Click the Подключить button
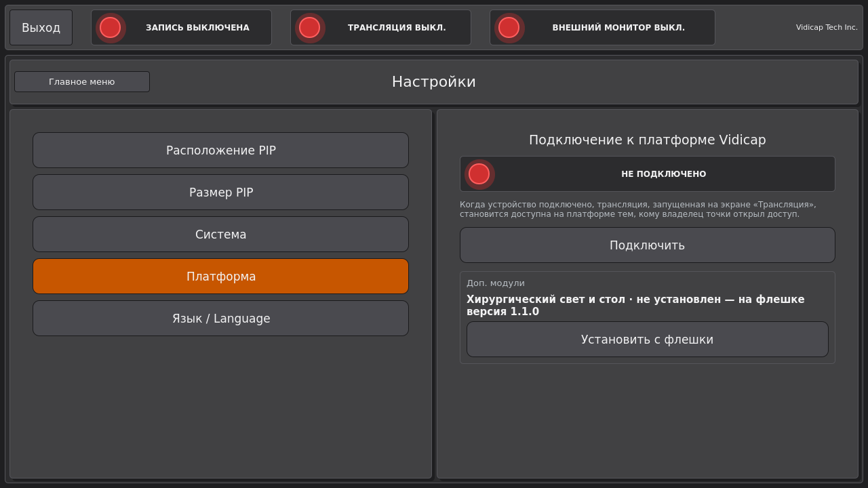 pyautogui.click(x=648, y=245)
